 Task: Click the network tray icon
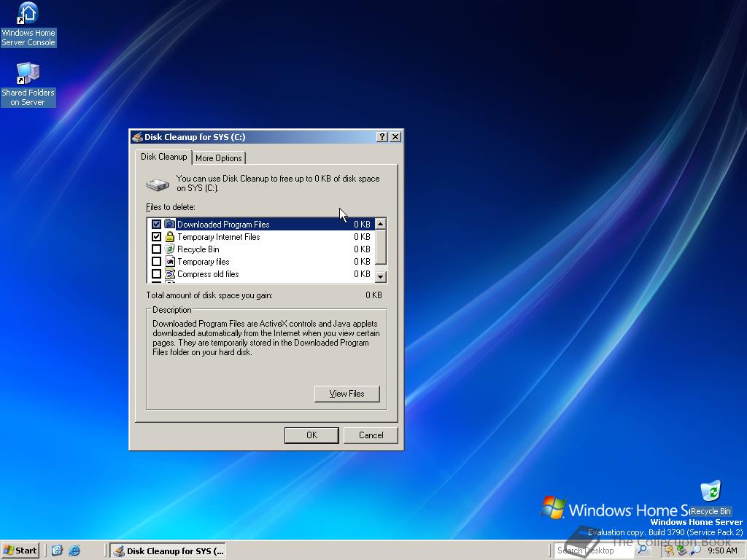pyautogui.click(x=681, y=551)
